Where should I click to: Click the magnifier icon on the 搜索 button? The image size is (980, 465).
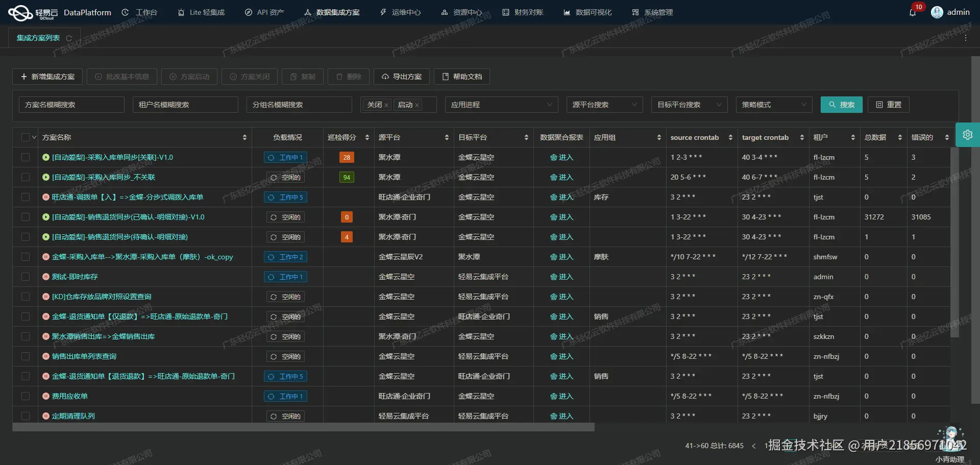coord(831,104)
